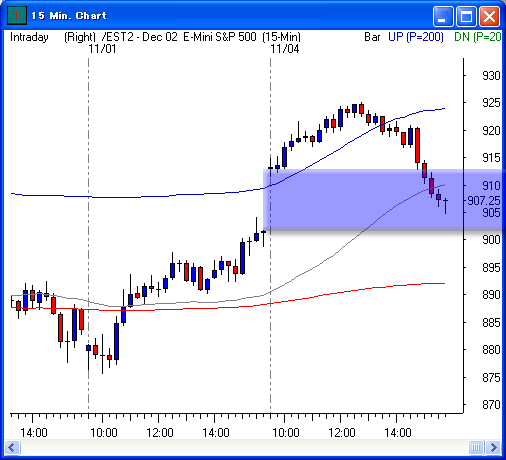The width and height of the screenshot is (506, 460).
Task: Click the 907.25 current price label
Action: (484, 201)
